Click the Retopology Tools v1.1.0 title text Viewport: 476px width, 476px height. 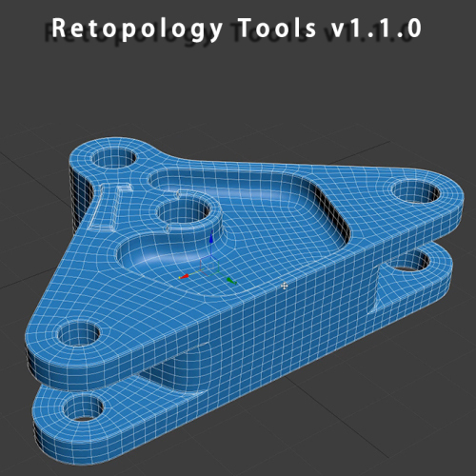(236, 29)
